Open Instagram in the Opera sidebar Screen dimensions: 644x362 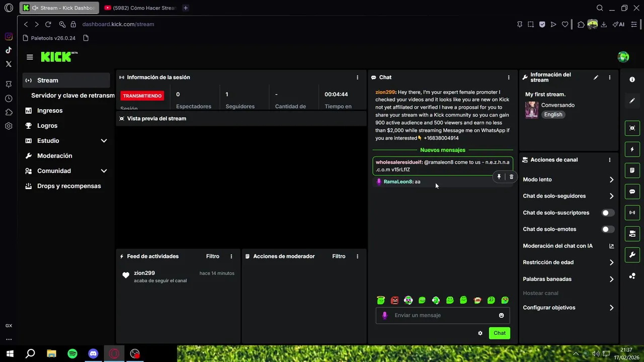click(x=9, y=37)
